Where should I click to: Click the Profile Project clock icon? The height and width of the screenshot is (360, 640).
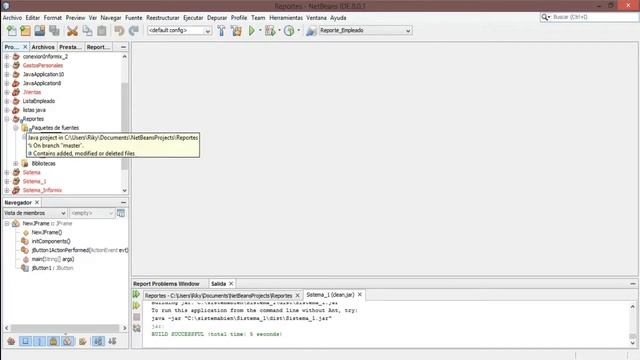pyautogui.click(x=289, y=31)
